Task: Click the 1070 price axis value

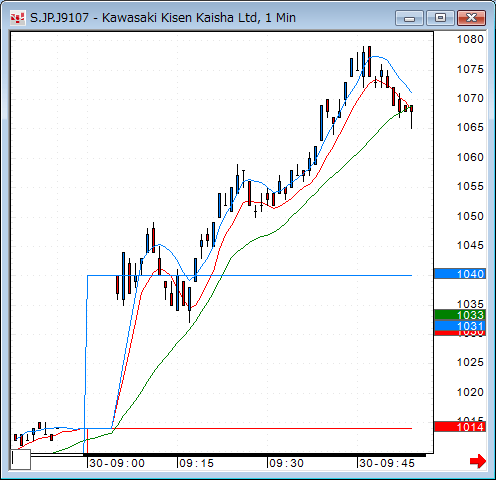Action: (470, 98)
